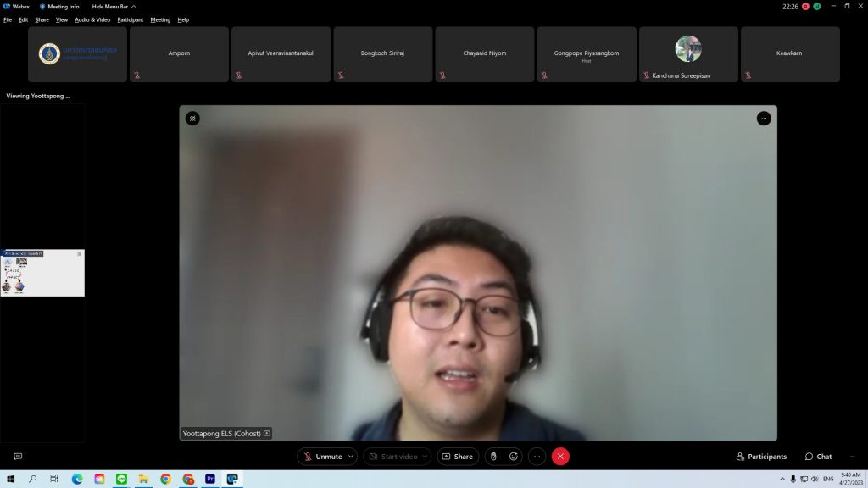Click the raise hand icon
This screenshot has width=868, height=488.
point(493,457)
